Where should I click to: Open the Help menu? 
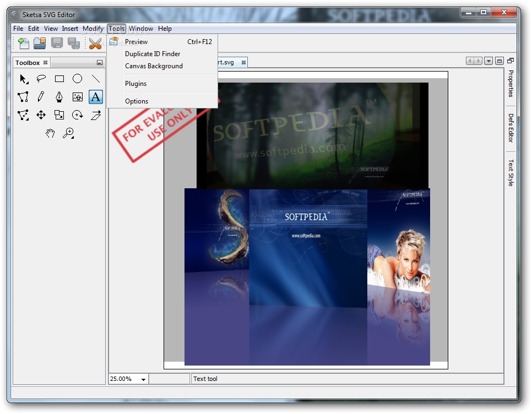coord(165,29)
